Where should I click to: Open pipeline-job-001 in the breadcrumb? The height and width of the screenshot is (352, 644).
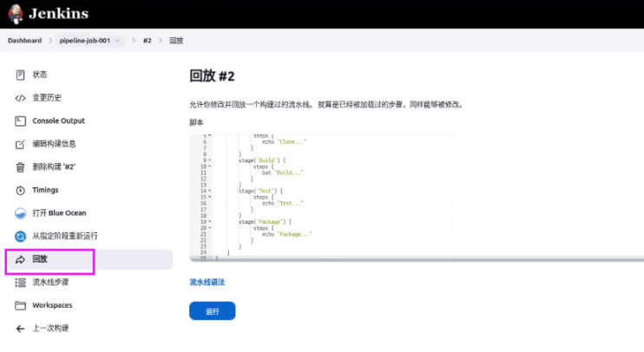coord(84,41)
